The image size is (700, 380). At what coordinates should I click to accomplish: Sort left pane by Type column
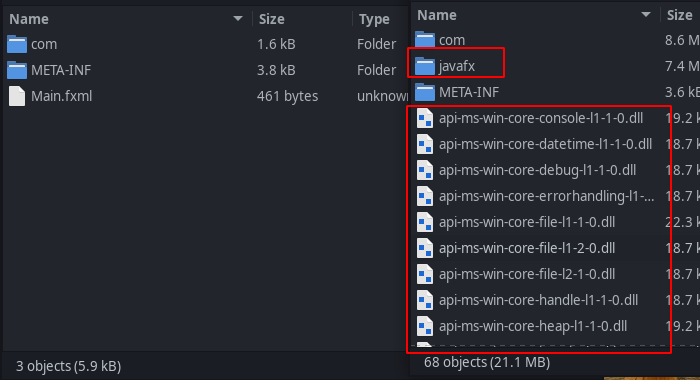[x=374, y=19]
